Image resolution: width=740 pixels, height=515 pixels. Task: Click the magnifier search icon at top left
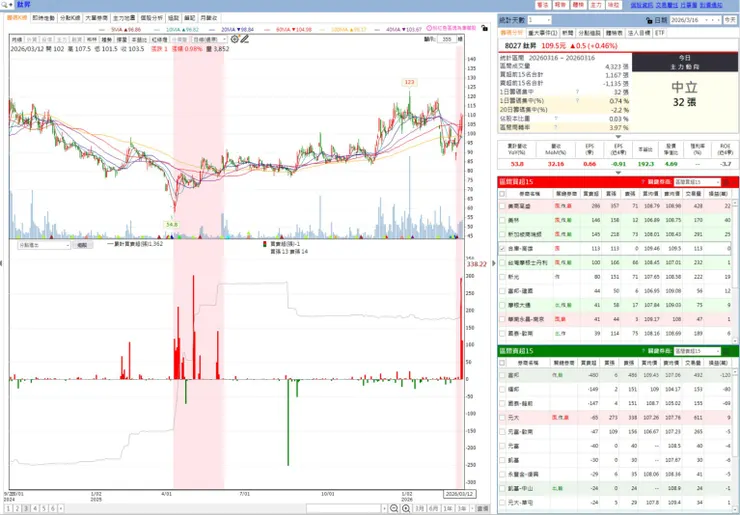click(x=4, y=5)
